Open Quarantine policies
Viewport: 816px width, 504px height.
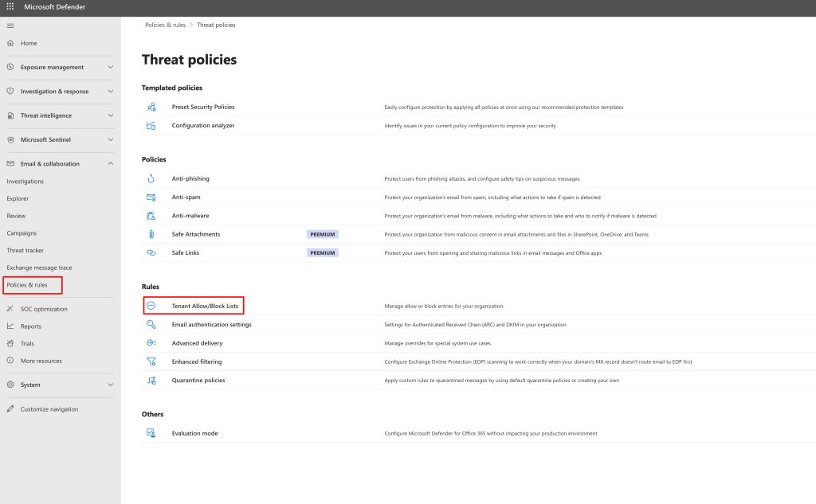(198, 381)
